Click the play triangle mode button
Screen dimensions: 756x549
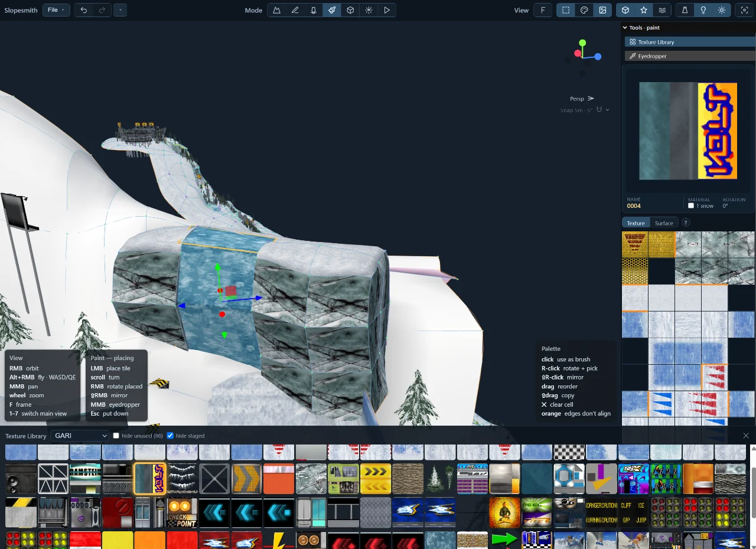click(x=387, y=10)
